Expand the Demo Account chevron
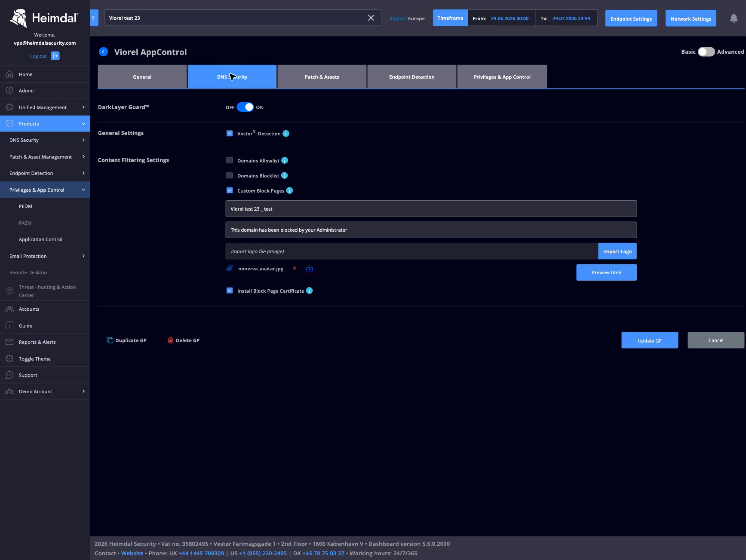The width and height of the screenshot is (746, 560). click(83, 392)
